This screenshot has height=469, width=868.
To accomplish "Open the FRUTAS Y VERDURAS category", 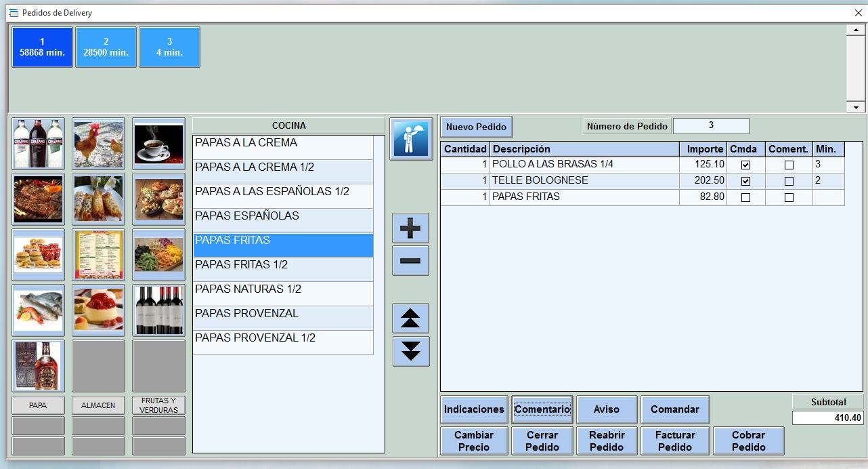I will coord(158,405).
